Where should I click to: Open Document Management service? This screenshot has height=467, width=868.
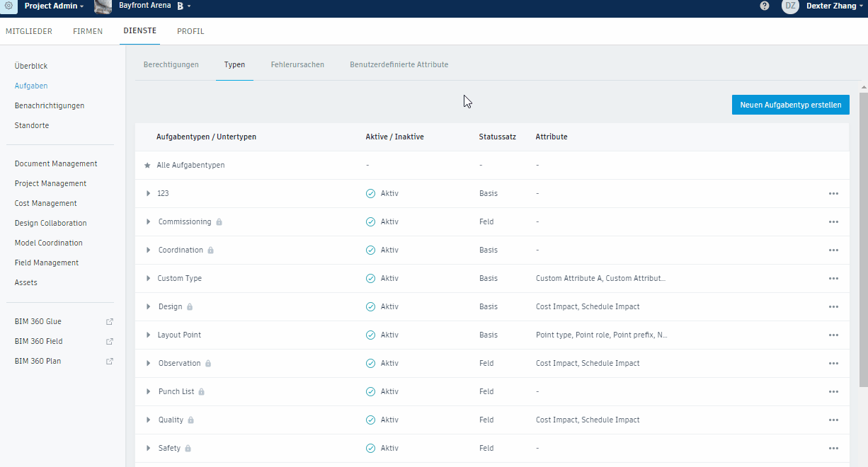coord(56,163)
